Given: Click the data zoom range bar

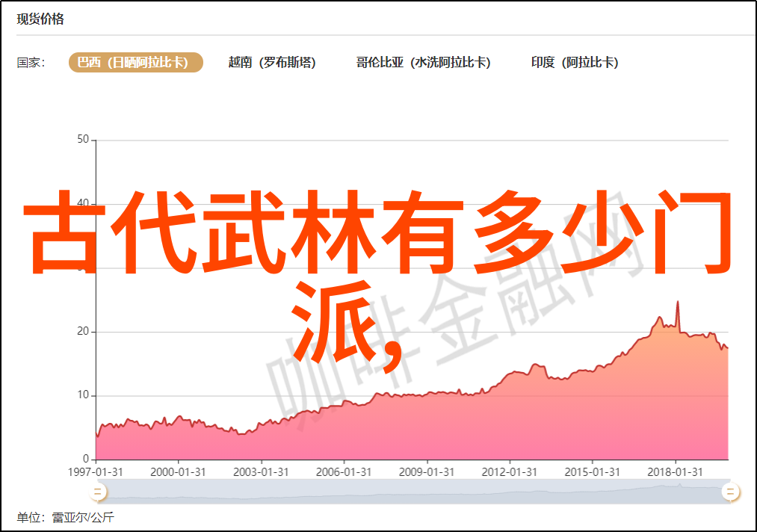Looking at the screenshot, I should tap(413, 492).
